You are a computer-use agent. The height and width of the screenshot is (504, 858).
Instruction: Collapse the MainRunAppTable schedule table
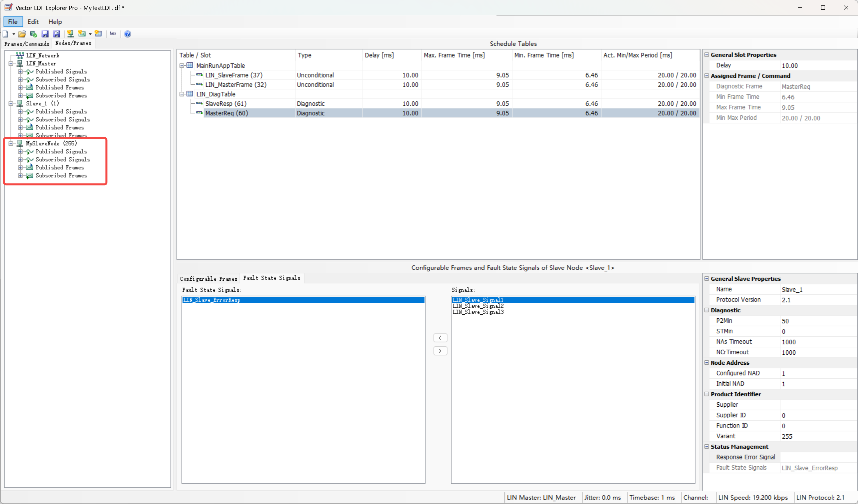(182, 66)
